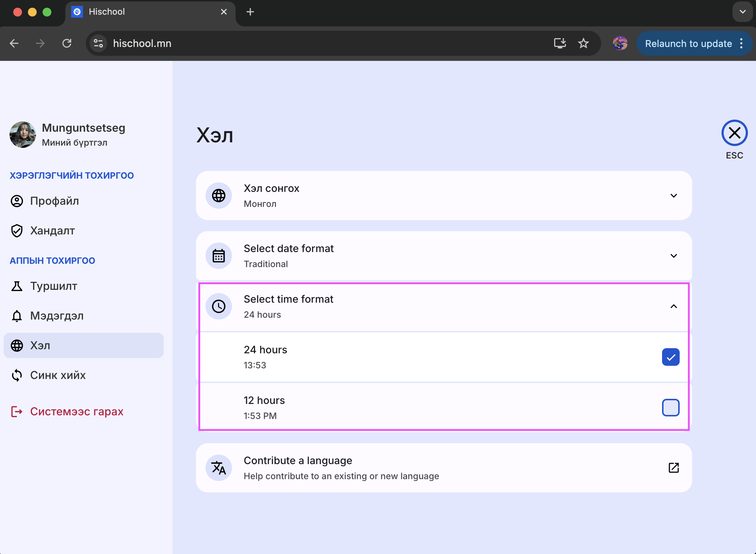Go to Мэдэгдэл notifications section
756x554 pixels.
[x=57, y=316]
